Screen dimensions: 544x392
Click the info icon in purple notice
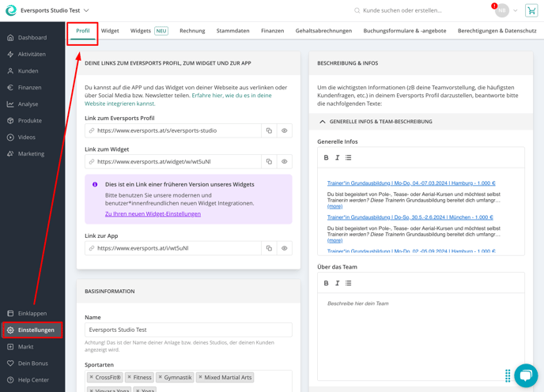[x=95, y=185]
